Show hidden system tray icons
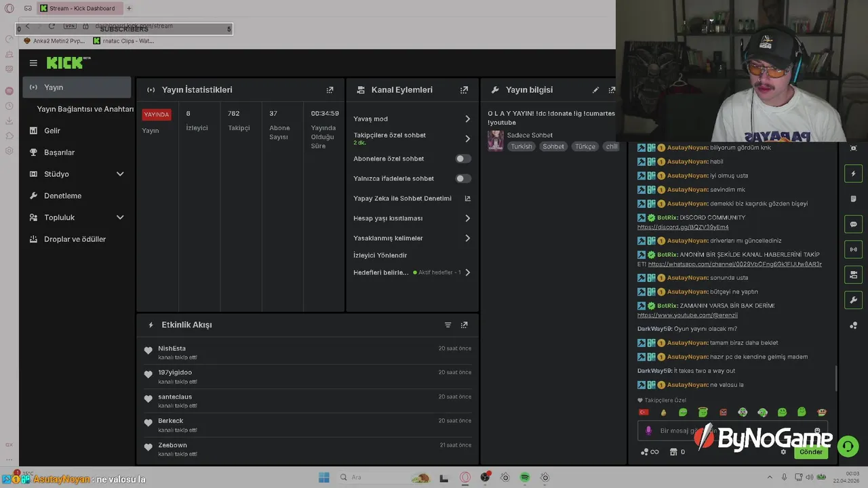 click(769, 477)
